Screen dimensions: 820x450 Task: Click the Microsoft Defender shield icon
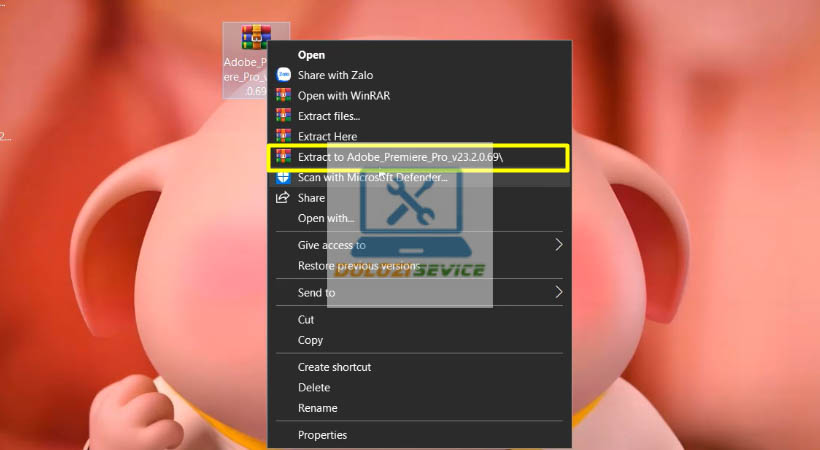pyautogui.click(x=283, y=178)
